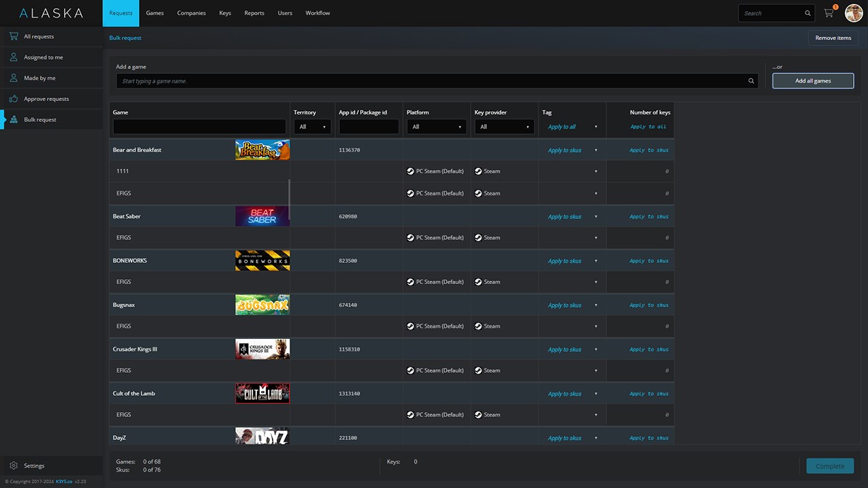Image resolution: width=868 pixels, height=488 pixels.
Task: Switch to the Users tab
Action: pos(285,13)
